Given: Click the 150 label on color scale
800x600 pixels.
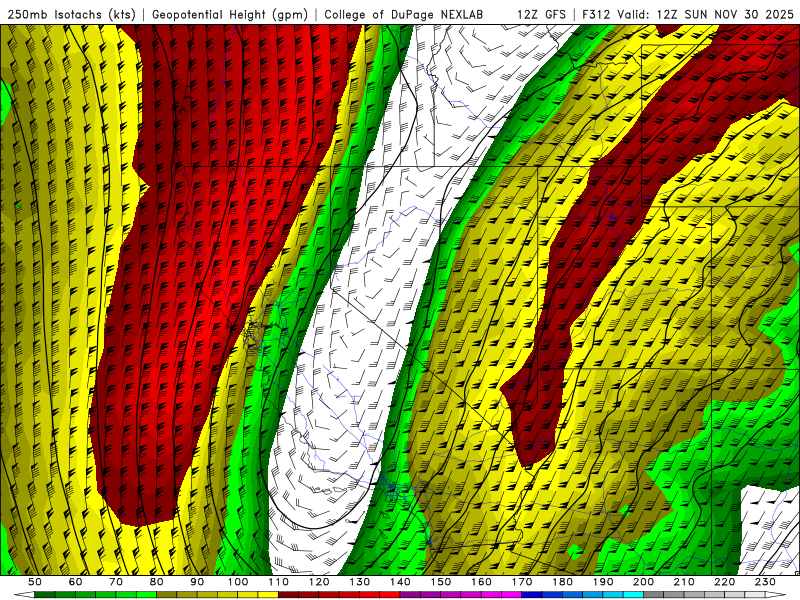Looking at the screenshot, I should tap(441, 582).
